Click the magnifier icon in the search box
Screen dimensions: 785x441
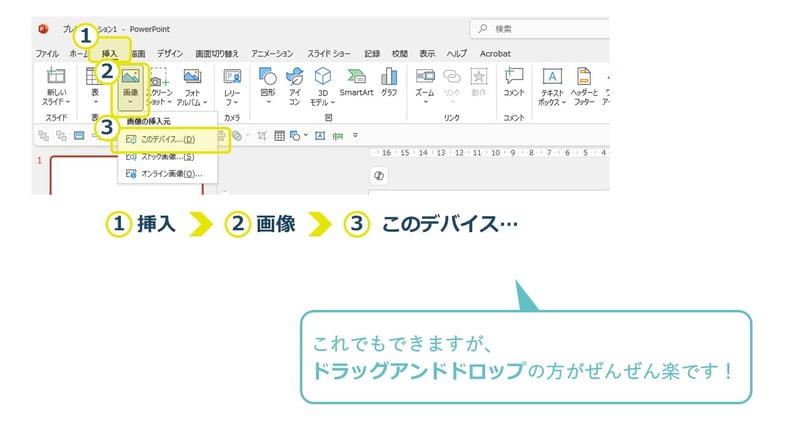coord(483,29)
